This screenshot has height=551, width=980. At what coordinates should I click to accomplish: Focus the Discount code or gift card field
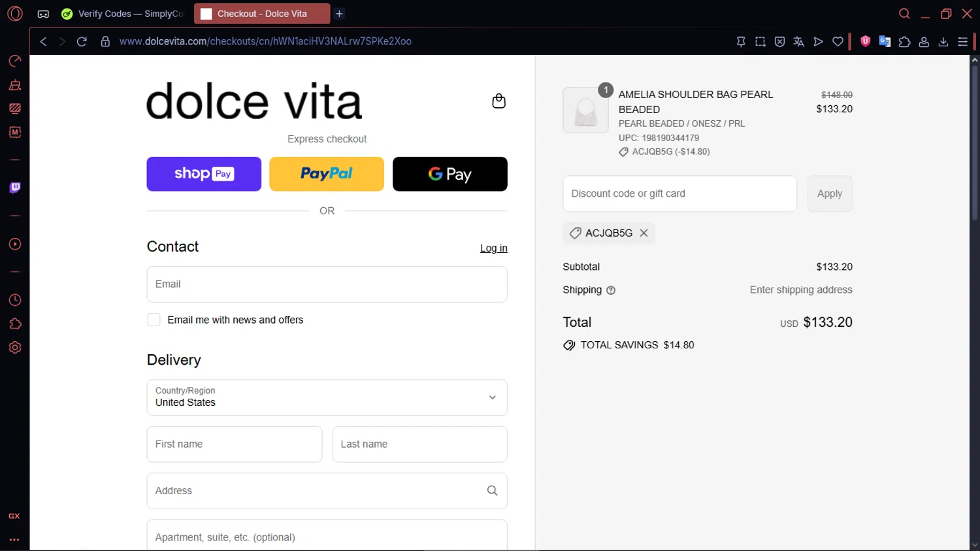tap(680, 193)
